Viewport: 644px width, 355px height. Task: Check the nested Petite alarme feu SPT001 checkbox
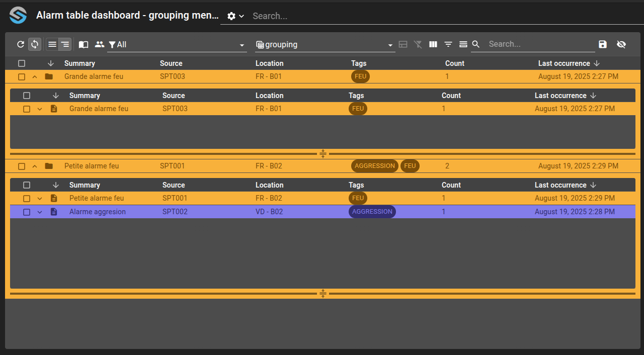27,199
